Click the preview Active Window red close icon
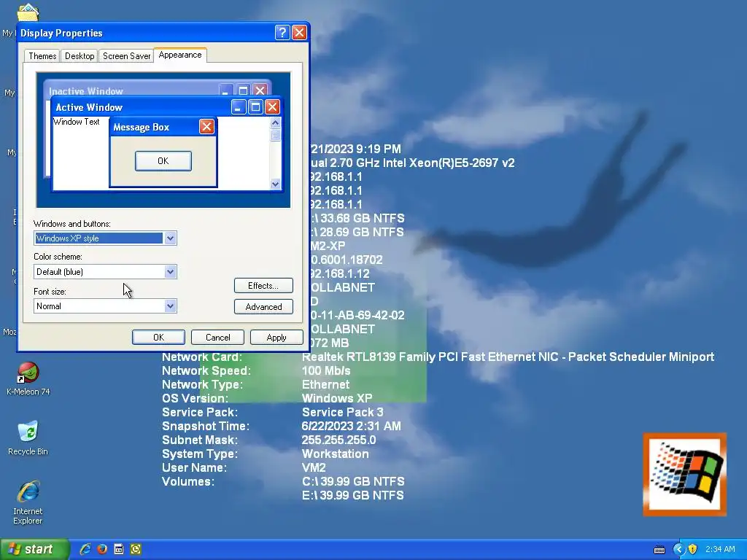 272,106
